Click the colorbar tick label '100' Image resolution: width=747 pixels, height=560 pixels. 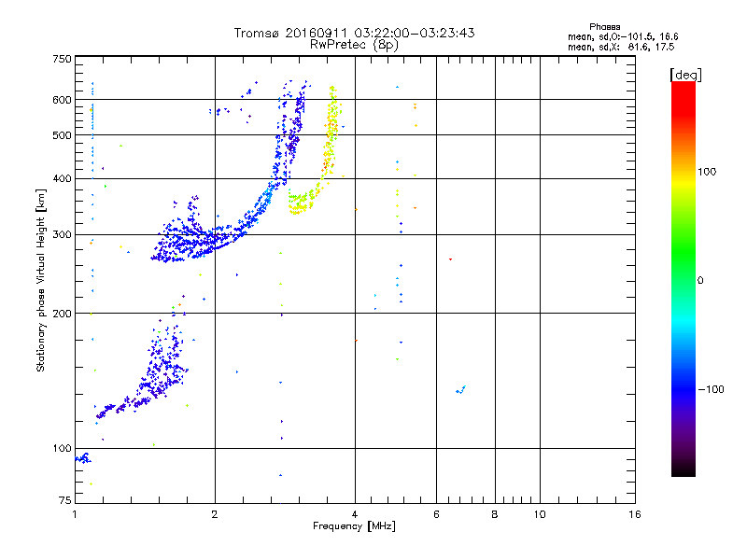click(x=707, y=172)
